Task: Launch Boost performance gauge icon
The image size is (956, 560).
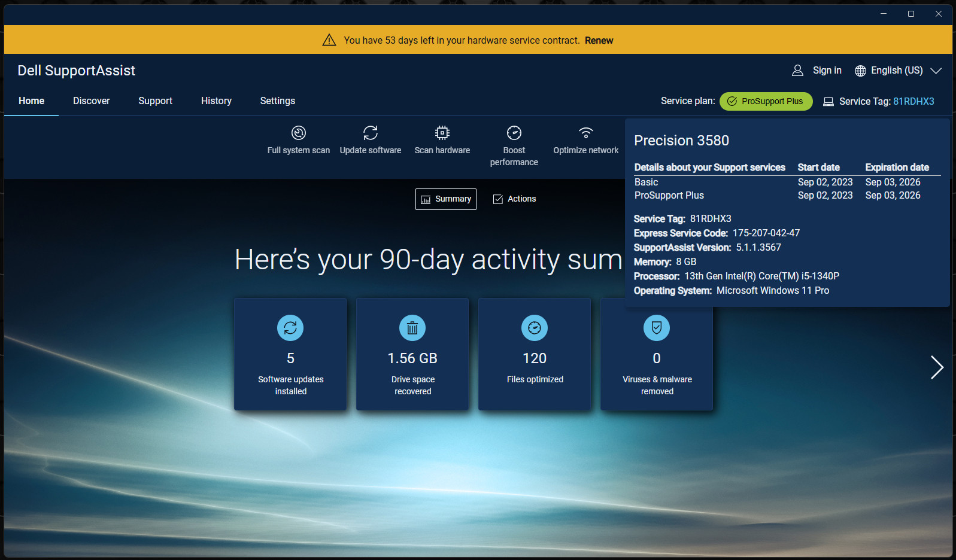Action: click(514, 133)
